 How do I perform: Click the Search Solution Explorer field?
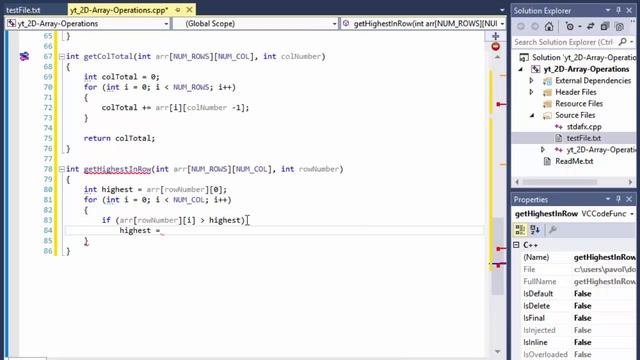coord(564,42)
